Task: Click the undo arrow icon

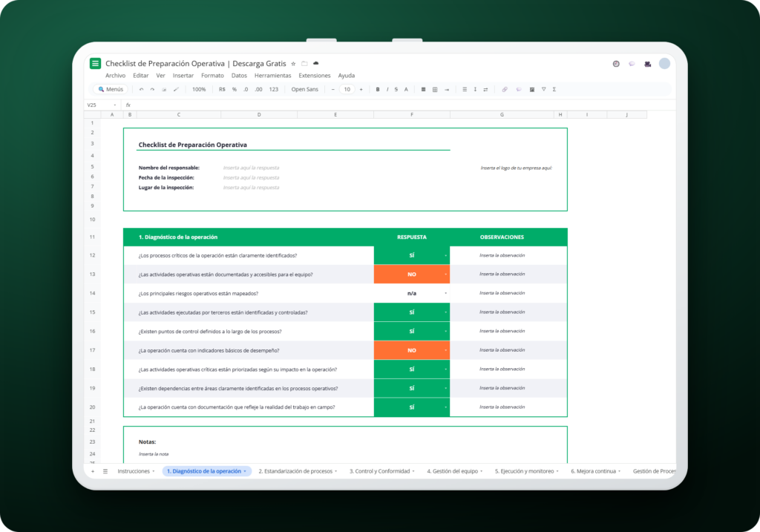Action: pyautogui.click(x=141, y=90)
